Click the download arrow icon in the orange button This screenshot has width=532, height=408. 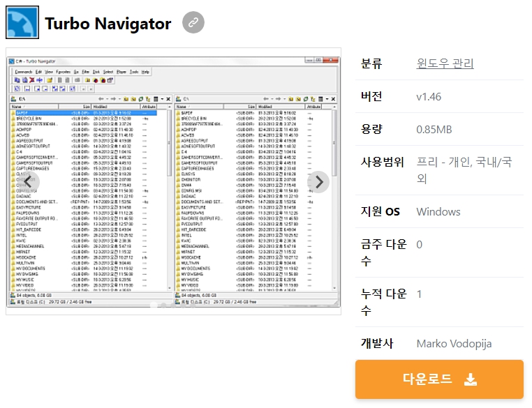[x=471, y=379]
